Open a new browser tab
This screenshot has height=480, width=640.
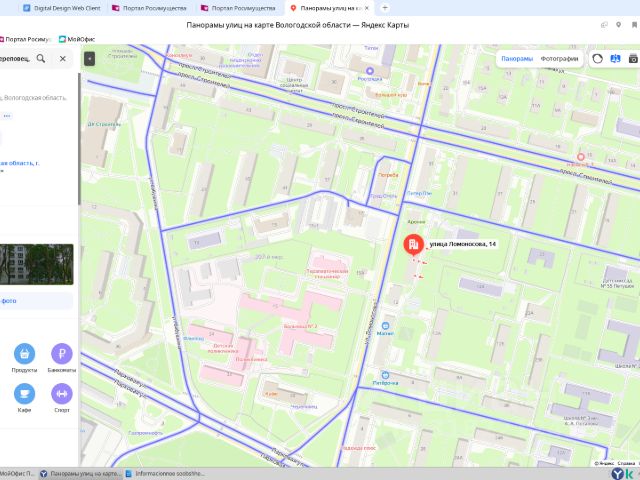tap(384, 8)
